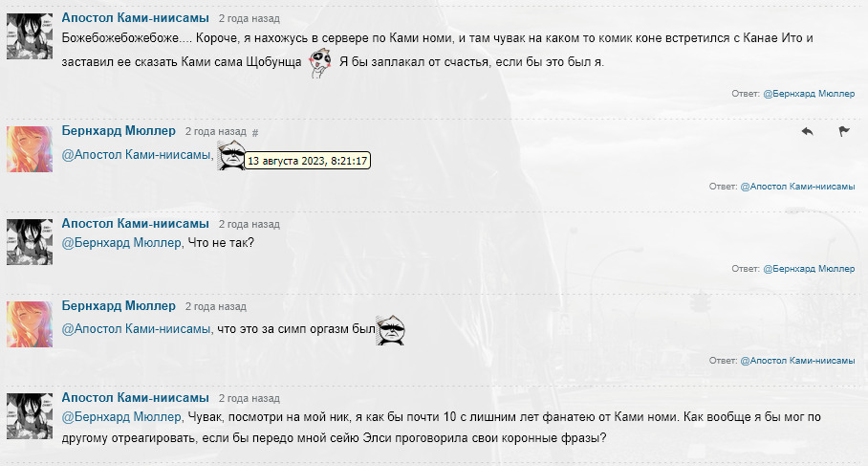Screen dimensions: 868x466
Task: Open the avatar beside the 'Что не так?' comment
Action: [x=30, y=241]
